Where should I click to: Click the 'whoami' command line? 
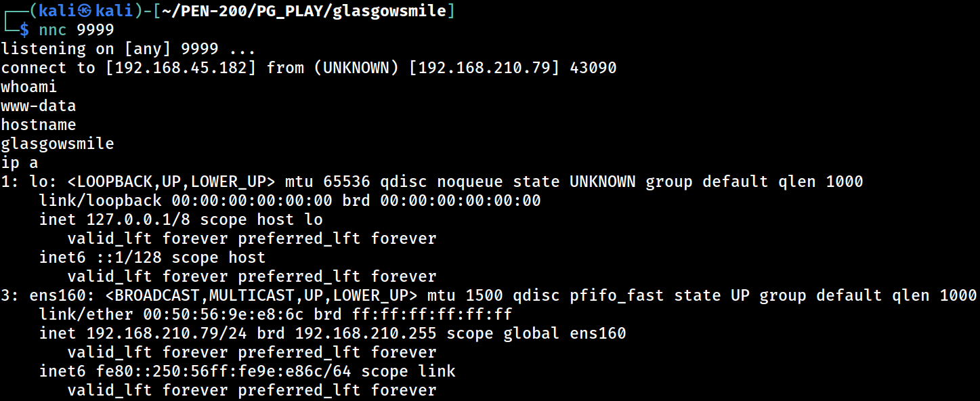(x=29, y=87)
